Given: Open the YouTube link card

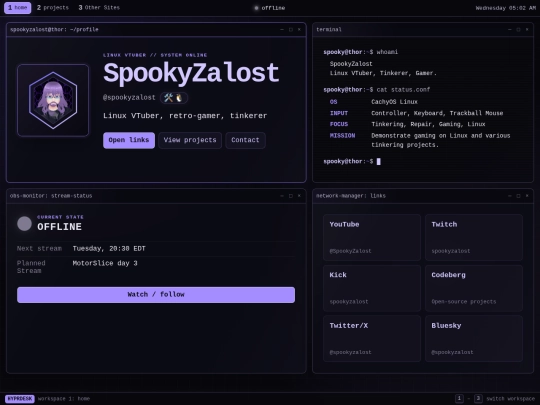Looking at the screenshot, I should pos(372,237).
